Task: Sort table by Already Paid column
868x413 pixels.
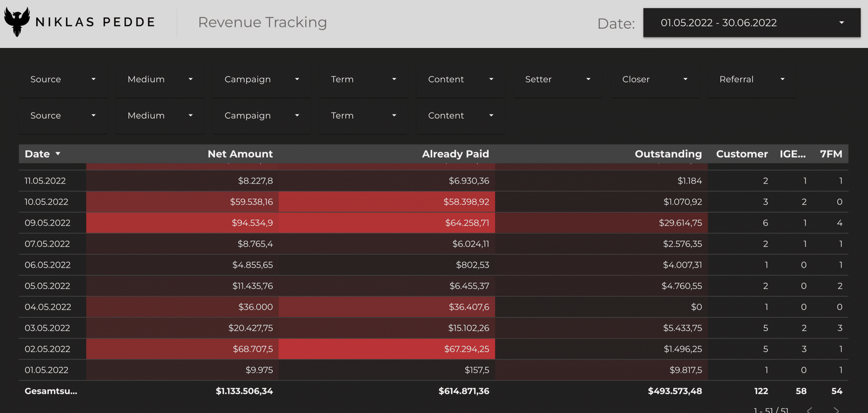Action: 455,154
